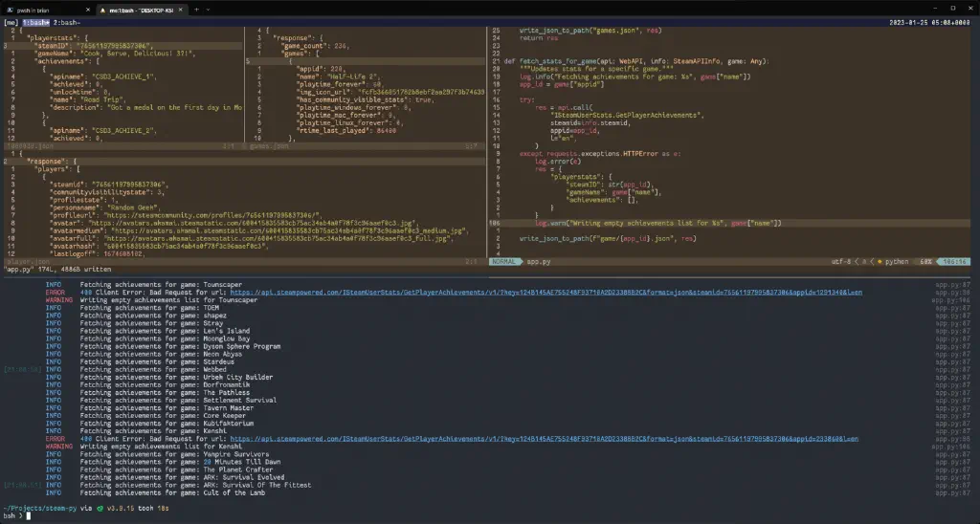Viewport: 980px width, 524px height.
Task: Click the Python version v3.9.15 icon in prompt
Action: [100, 509]
